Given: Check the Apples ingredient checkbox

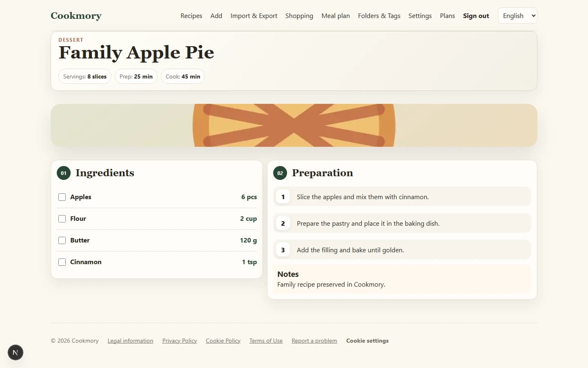Looking at the screenshot, I should [x=62, y=197].
